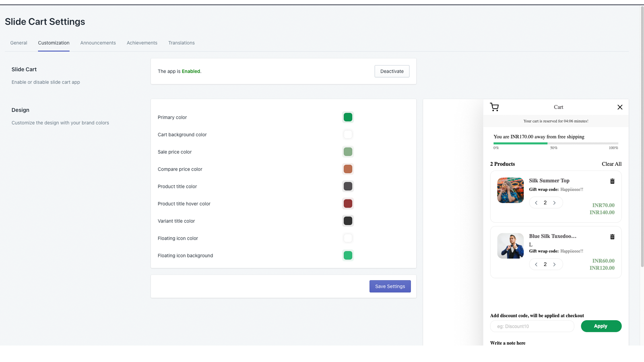Select the General tab
Viewport: 644px width, 362px height.
(x=19, y=43)
